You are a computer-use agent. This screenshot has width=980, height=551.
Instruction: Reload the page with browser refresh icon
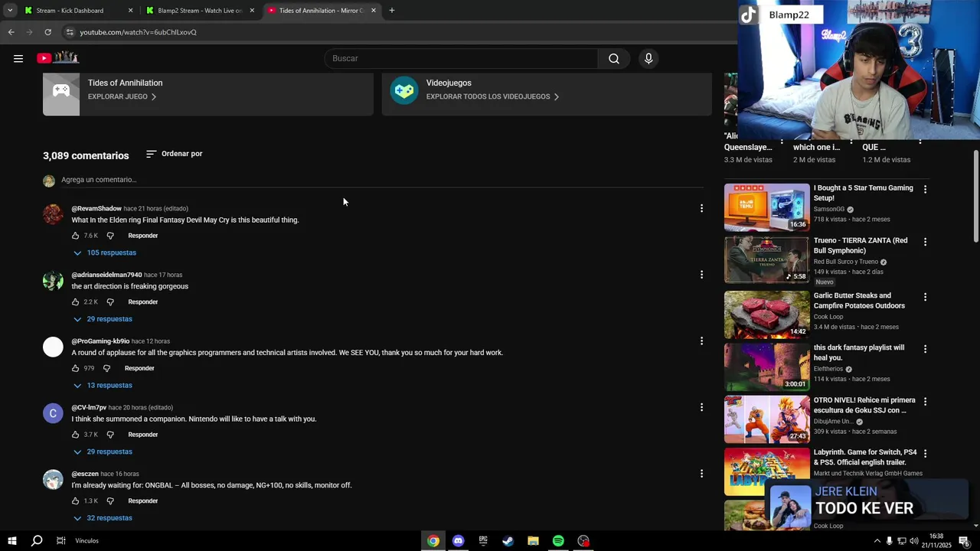47,32
